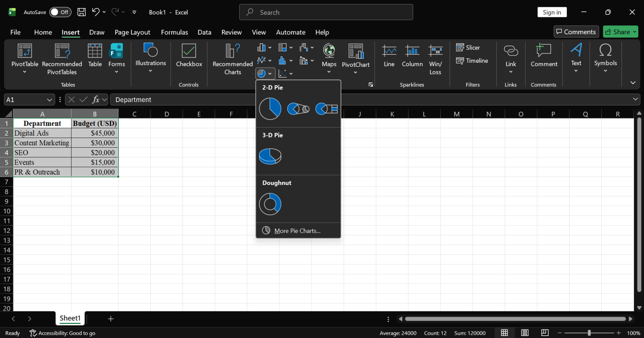This screenshot has width=644, height=338.
Task: Switch to the Draw tab
Action: pos(97,32)
